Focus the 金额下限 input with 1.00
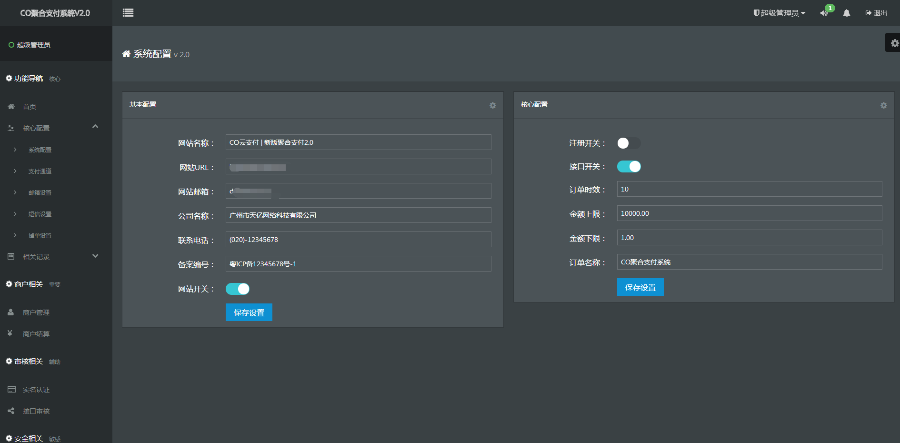Image resolution: width=900 pixels, height=443 pixels. coord(750,237)
